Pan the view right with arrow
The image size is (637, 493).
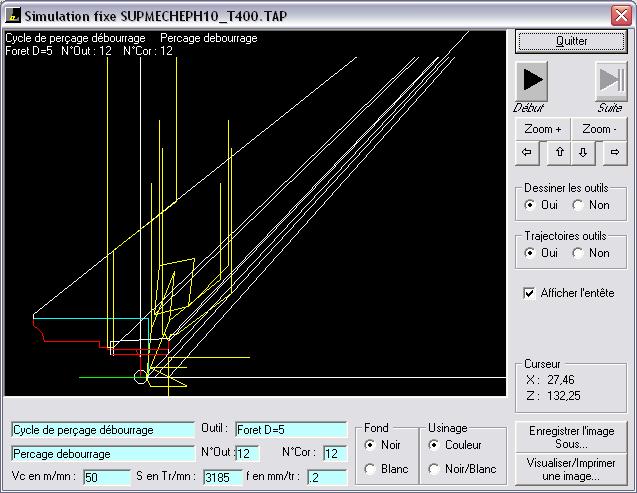[615, 152]
